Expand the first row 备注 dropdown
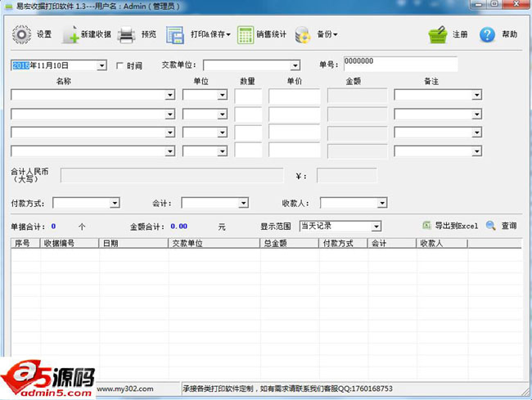This screenshot has width=532, height=400. 476,95
